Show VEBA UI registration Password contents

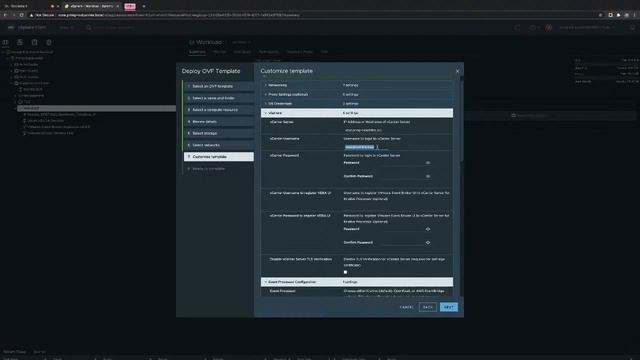point(428,229)
